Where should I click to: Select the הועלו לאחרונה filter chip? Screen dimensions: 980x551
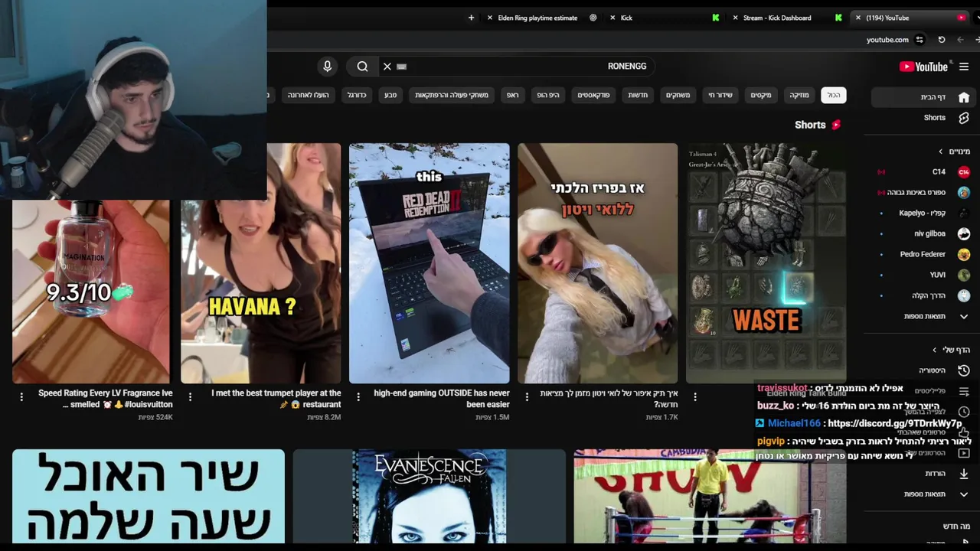coord(309,95)
